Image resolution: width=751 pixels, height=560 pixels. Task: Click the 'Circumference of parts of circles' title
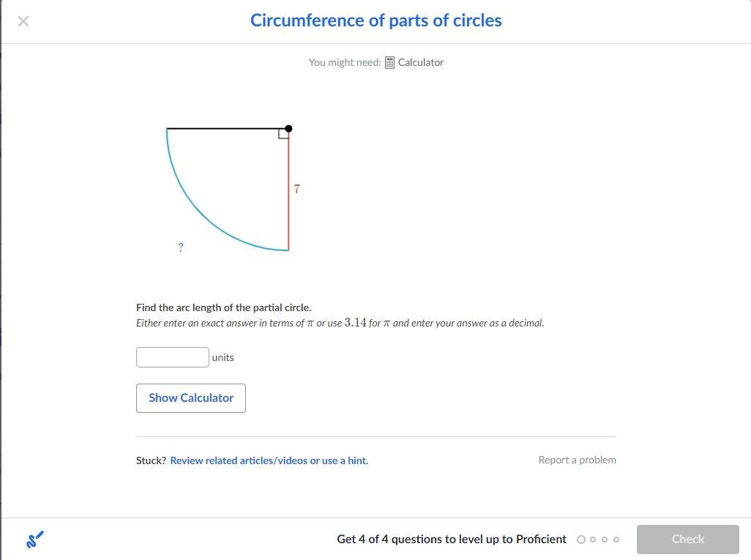coord(375,20)
